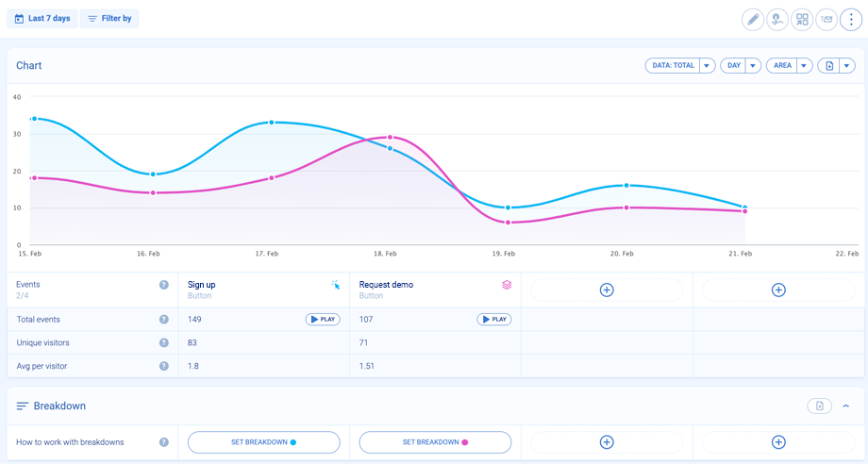Add third event with plus button
The width and height of the screenshot is (868, 464).
point(607,290)
